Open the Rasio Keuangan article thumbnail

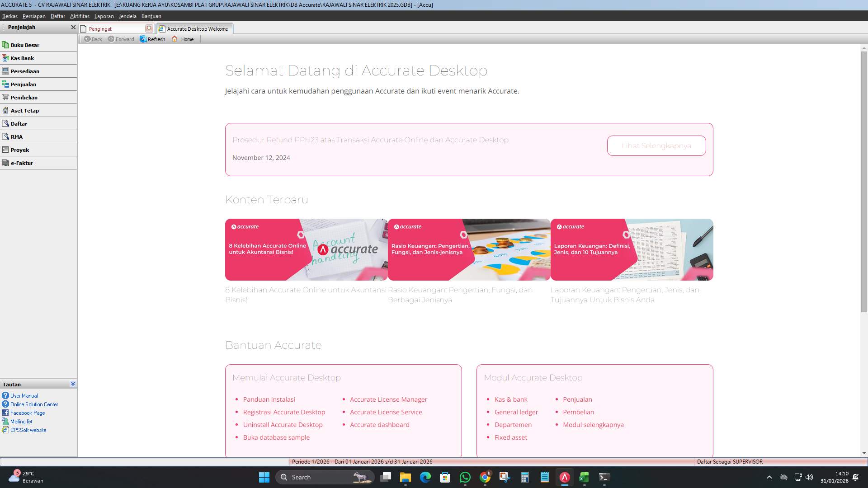(x=469, y=249)
